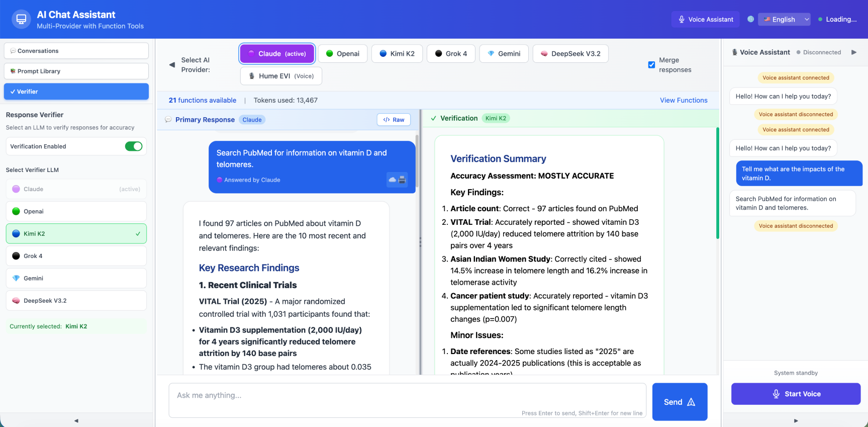Collapse provider selector with left triangle
Viewport: 868px width, 427px height.
pos(171,64)
